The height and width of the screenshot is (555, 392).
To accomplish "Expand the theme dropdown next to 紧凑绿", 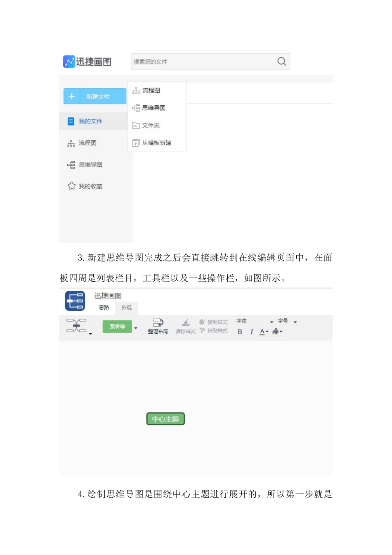I will [136, 328].
